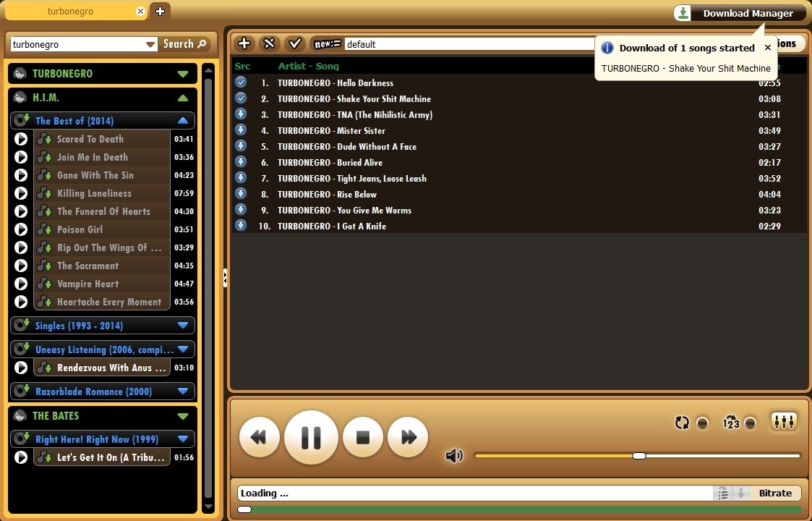
Task: Click download-album icon for The Best of (2014)
Action: [x=22, y=120]
